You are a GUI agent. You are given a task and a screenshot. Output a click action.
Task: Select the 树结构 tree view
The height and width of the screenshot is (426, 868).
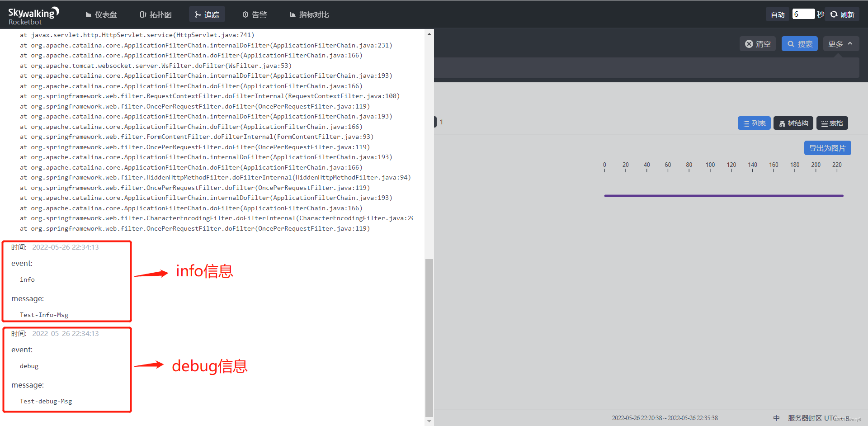pyautogui.click(x=793, y=123)
